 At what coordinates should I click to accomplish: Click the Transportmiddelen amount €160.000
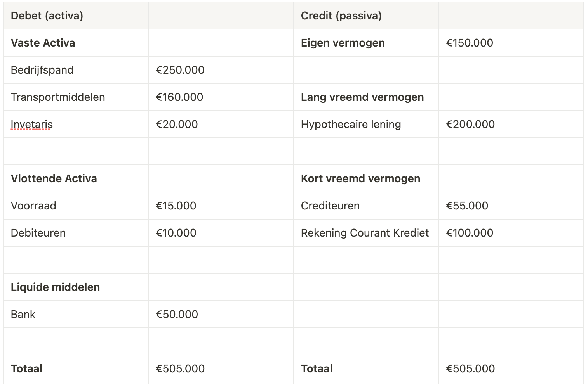(x=179, y=97)
